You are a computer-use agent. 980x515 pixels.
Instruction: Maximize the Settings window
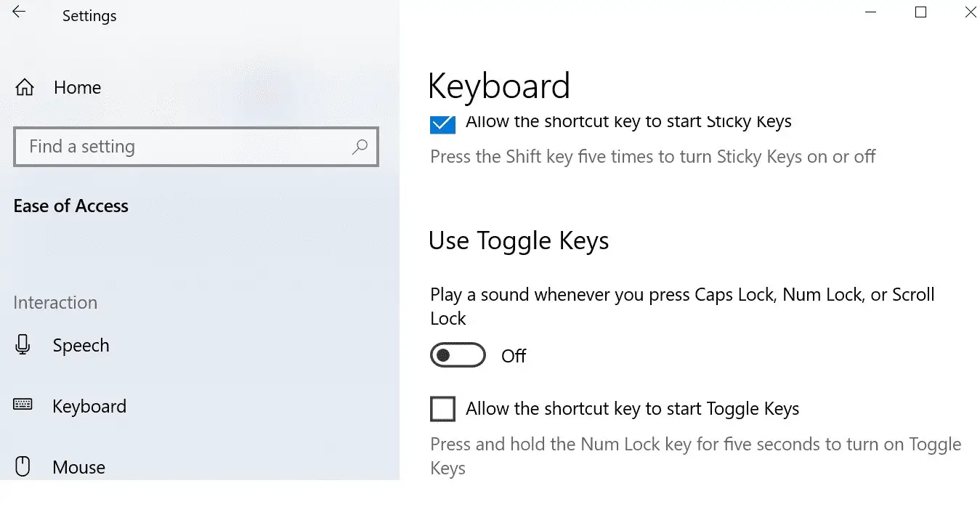point(920,12)
